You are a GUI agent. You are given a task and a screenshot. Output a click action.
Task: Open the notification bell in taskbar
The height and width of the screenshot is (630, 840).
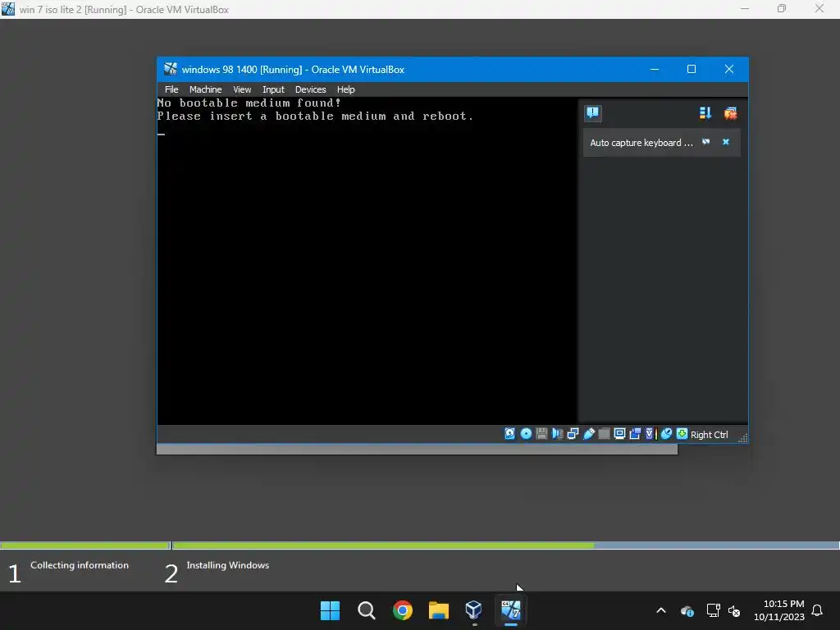pos(817,610)
